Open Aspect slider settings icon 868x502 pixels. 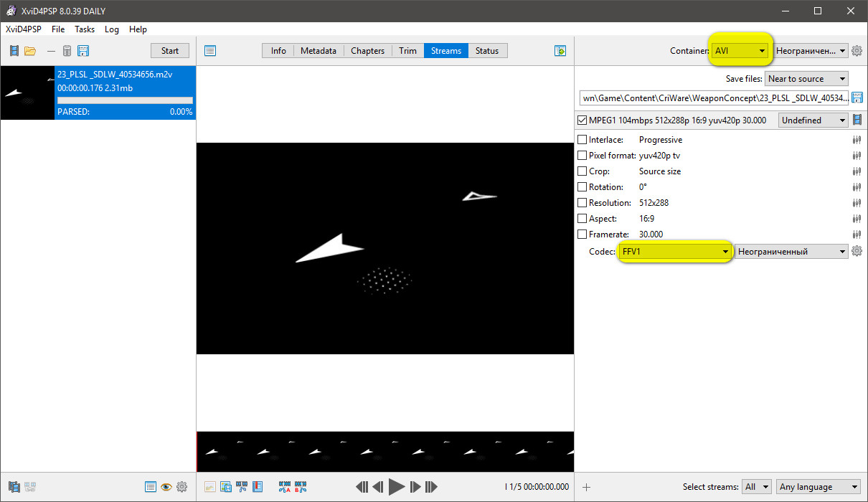pyautogui.click(x=857, y=219)
